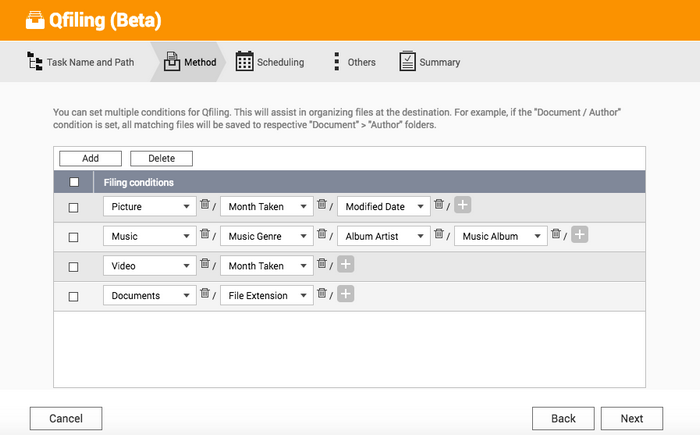Toggle the select-all Filing conditions checkbox
This screenshot has width=700, height=435.
[x=74, y=182]
